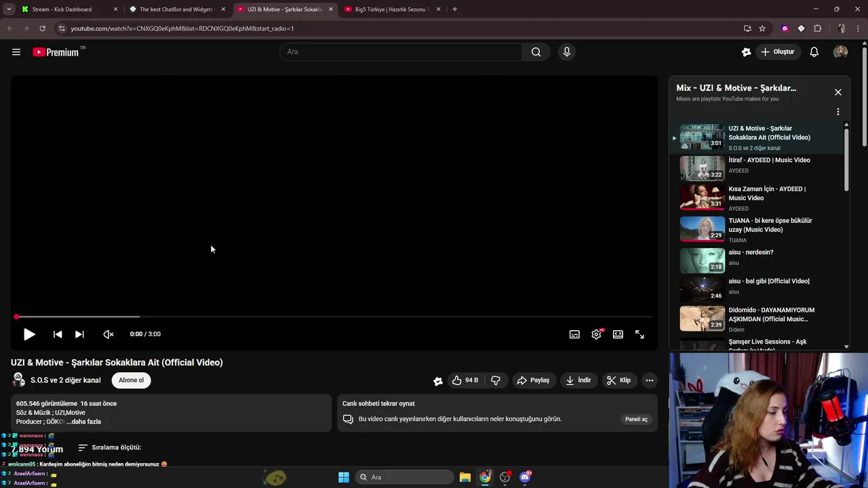Skip to next video
Image resolution: width=868 pixels, height=488 pixels.
tap(79, 334)
